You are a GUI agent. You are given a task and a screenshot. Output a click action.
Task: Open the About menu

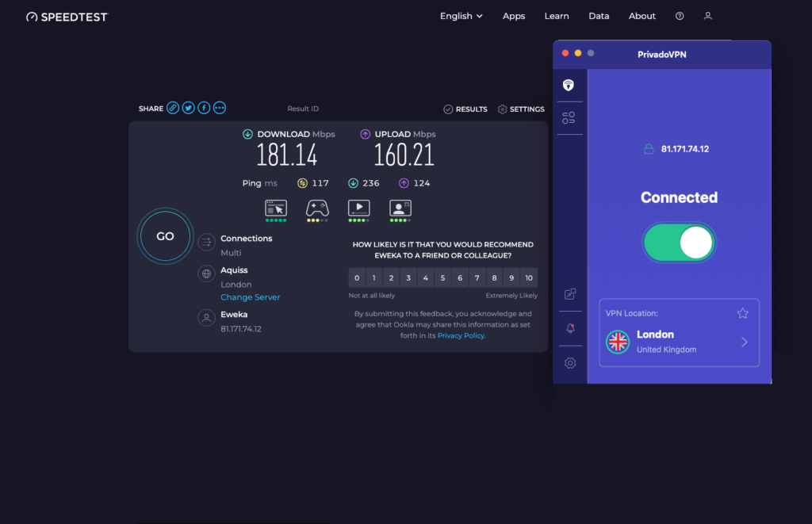point(642,16)
